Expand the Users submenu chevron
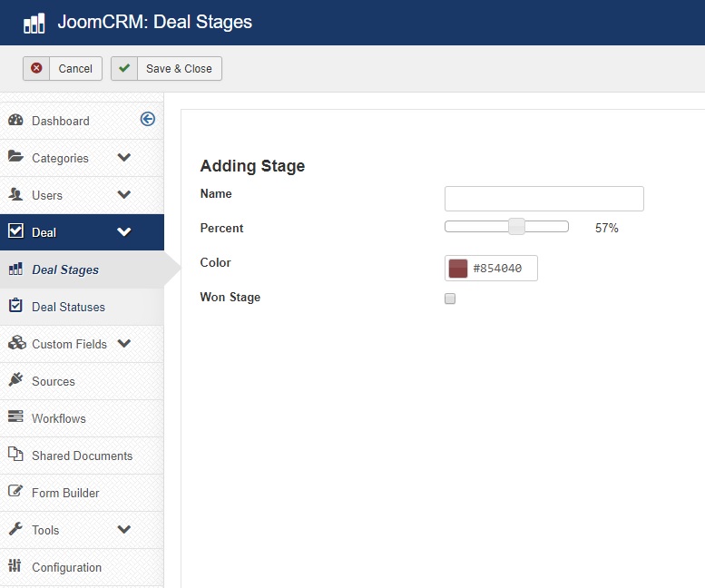 (x=124, y=195)
